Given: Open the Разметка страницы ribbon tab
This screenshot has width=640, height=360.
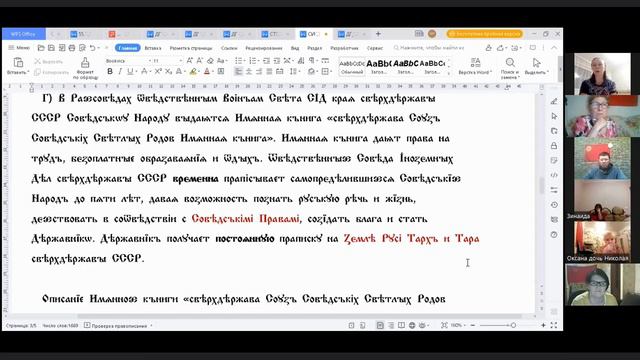Looking at the screenshot, I should (191, 48).
